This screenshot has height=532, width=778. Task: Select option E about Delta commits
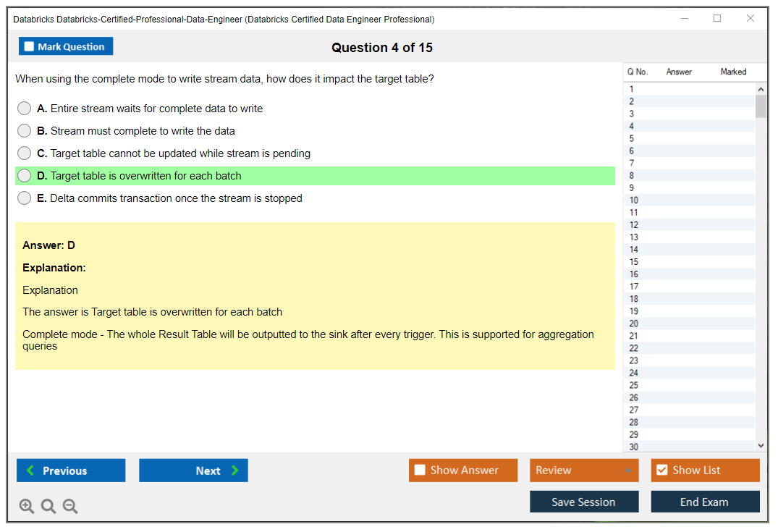tap(25, 198)
